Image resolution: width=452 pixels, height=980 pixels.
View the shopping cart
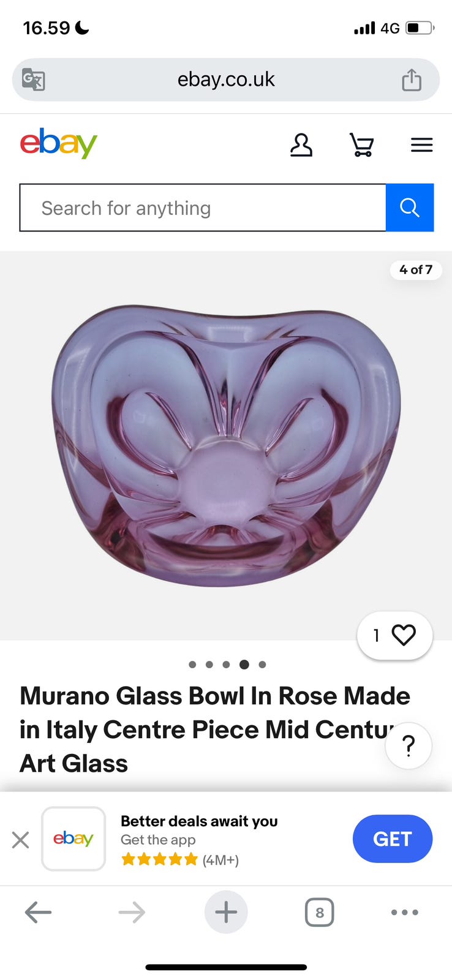(x=361, y=145)
